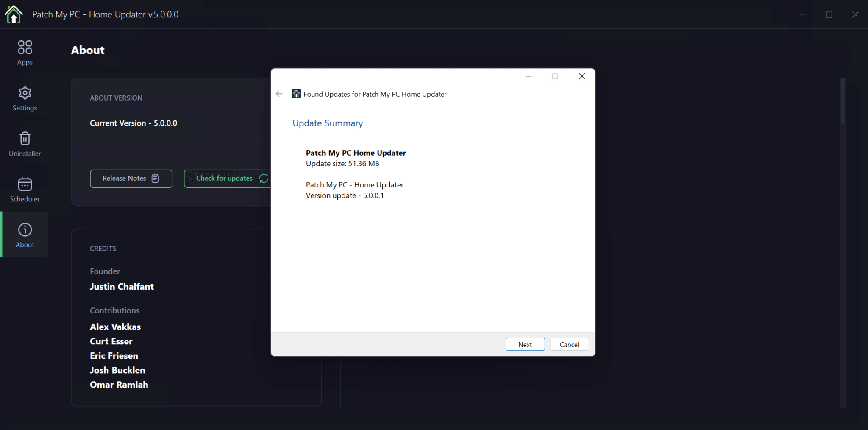Screen dimensions: 868x430
Task: Open the Apps section in the sidebar
Action: point(25,52)
